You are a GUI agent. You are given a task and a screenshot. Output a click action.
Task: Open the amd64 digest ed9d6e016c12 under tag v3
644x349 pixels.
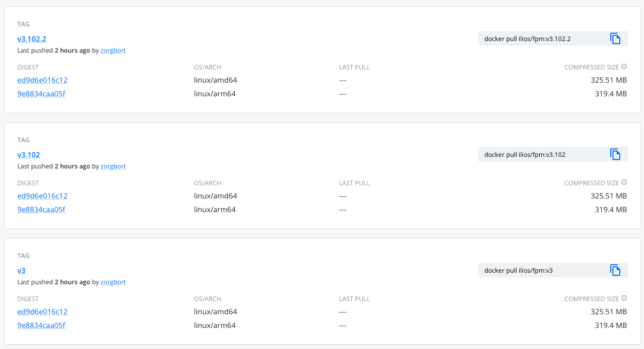[x=42, y=312]
